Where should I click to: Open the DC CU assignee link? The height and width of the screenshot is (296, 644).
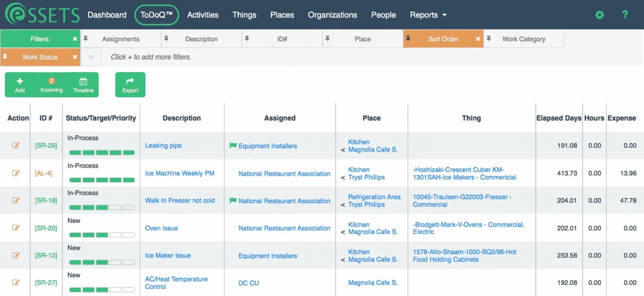coord(249,283)
